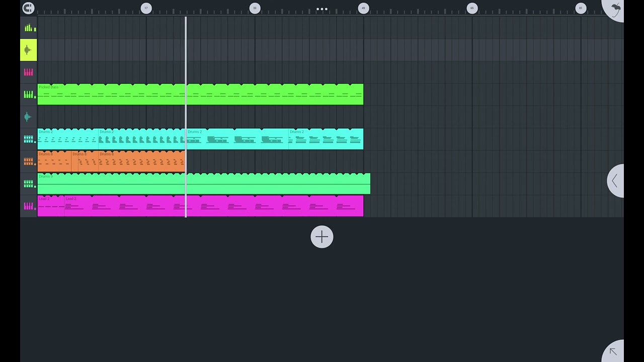Viewport: 644px width, 362px height.
Task: Select the first Drums 8 clip
Action: (54, 161)
